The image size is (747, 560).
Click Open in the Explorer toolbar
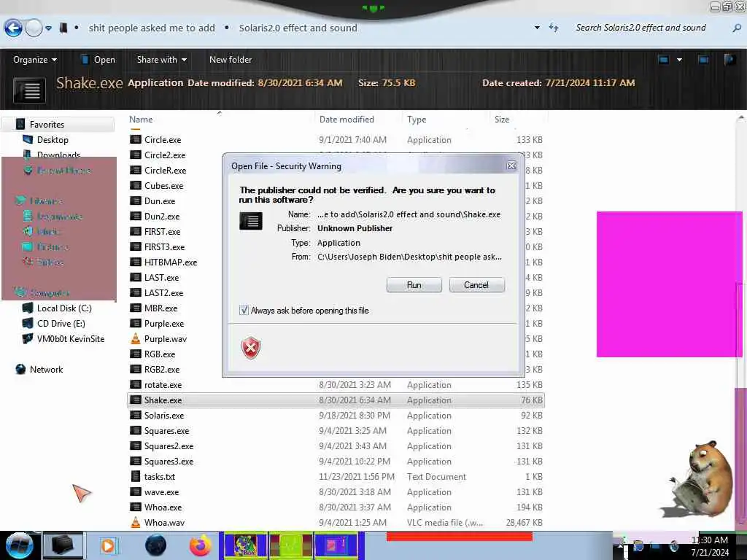[x=98, y=60]
